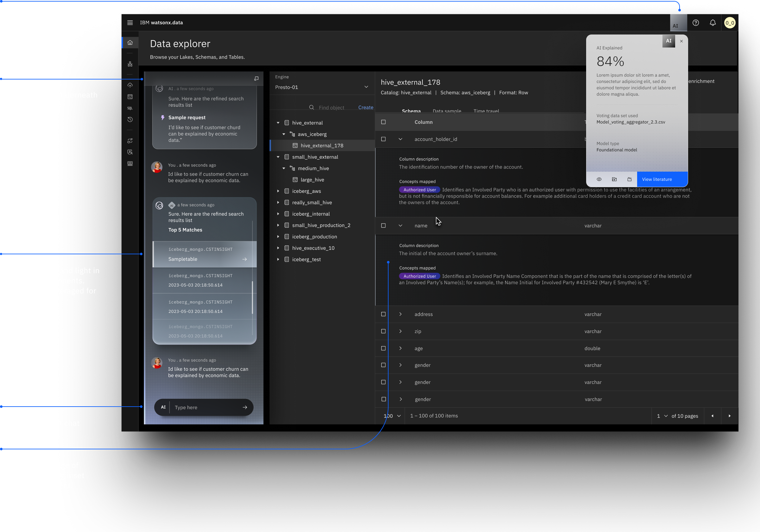The width and height of the screenshot is (760, 532).
Task: Open query history icon in sidebar
Action: coord(130,119)
